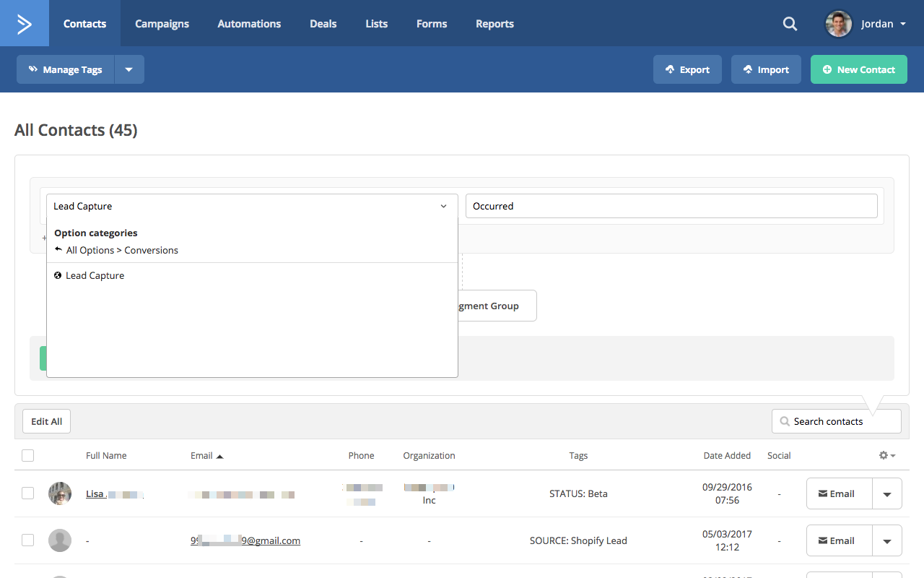Viewport: 924px width, 578px height.
Task: Open search with the magnifier icon
Action: click(x=790, y=24)
